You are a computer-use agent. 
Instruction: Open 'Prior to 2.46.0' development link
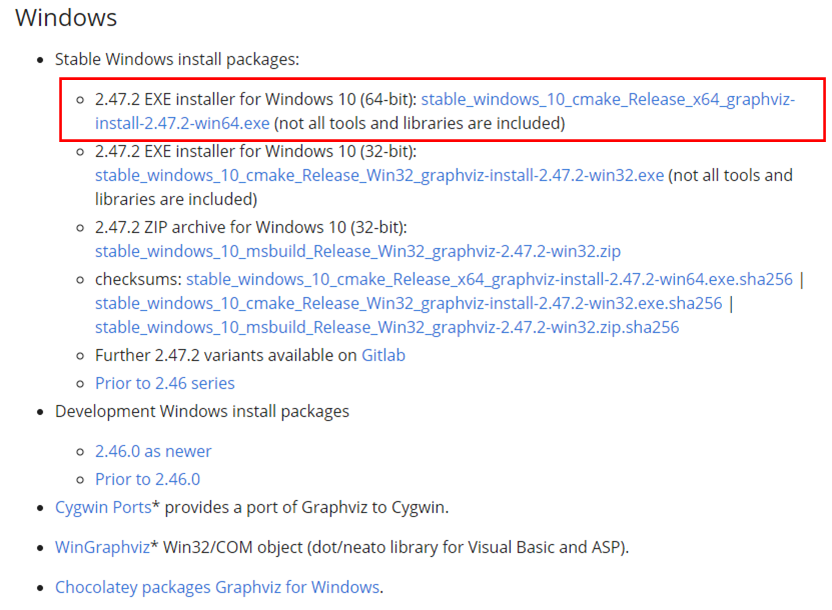tap(148, 479)
